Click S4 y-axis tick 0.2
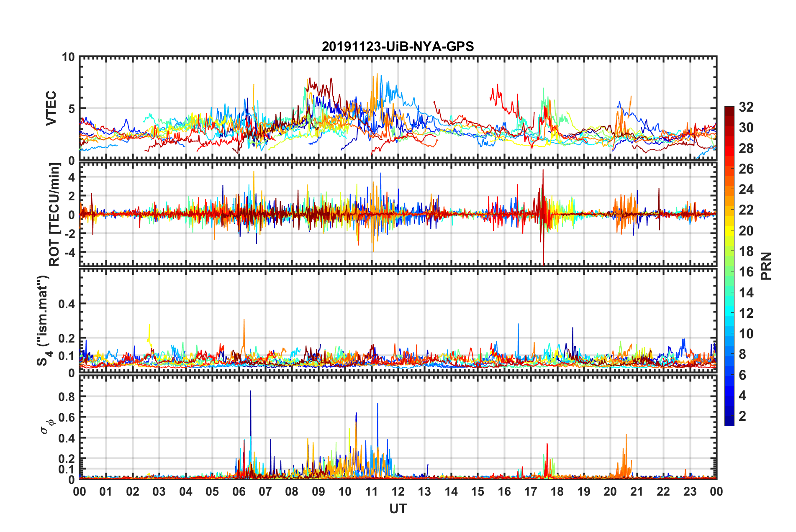796x532 pixels. point(67,338)
